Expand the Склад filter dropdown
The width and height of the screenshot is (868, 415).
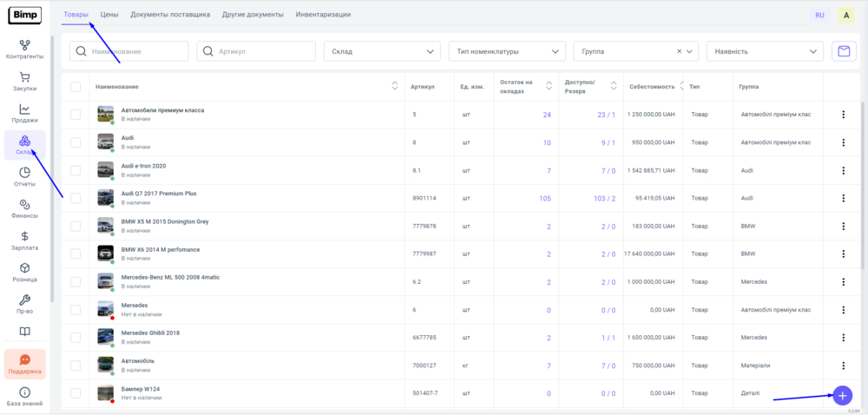(x=382, y=52)
